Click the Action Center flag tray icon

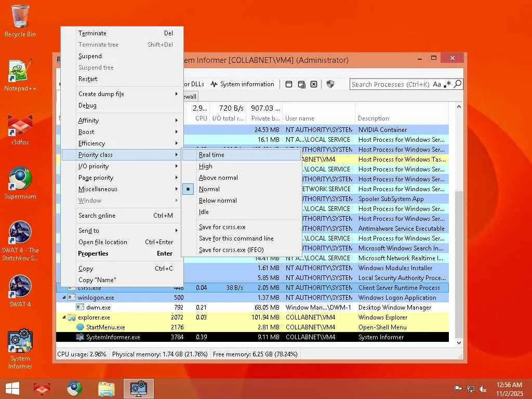(x=458, y=389)
